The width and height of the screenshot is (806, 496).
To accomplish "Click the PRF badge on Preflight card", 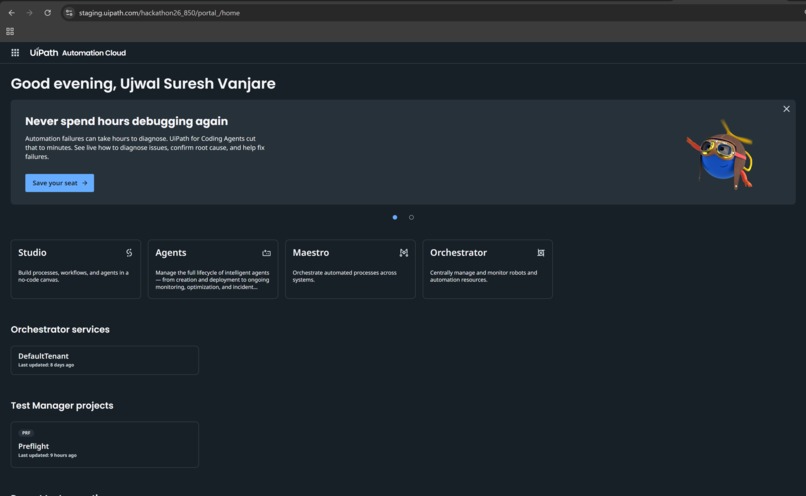I will 26,433.
